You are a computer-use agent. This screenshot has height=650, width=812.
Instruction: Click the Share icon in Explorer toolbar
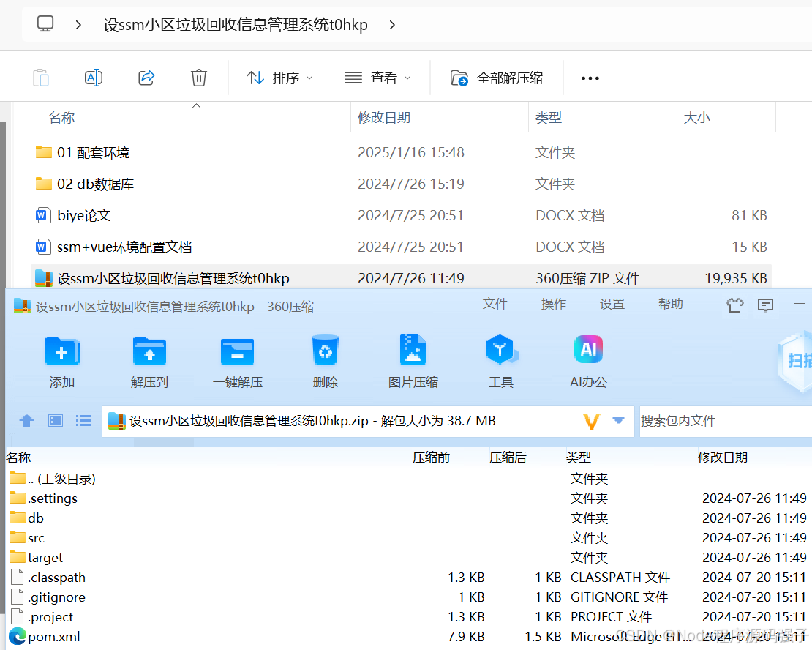click(x=146, y=78)
